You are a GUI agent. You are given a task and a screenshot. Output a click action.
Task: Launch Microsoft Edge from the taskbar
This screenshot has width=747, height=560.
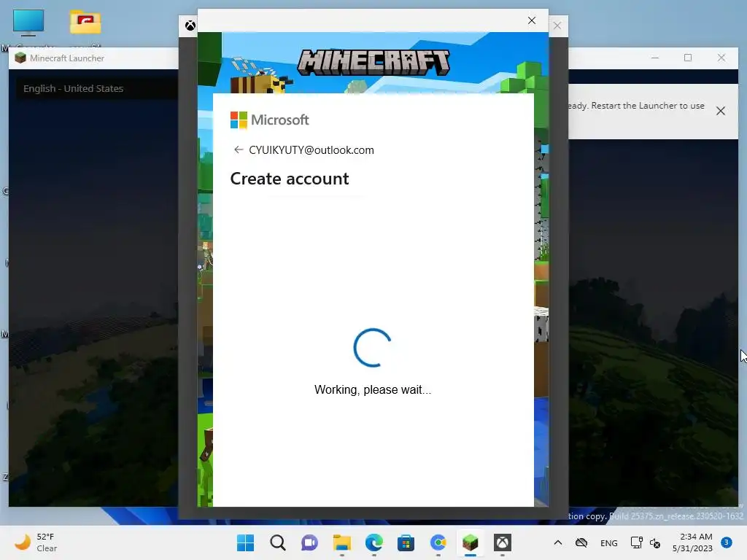click(374, 542)
